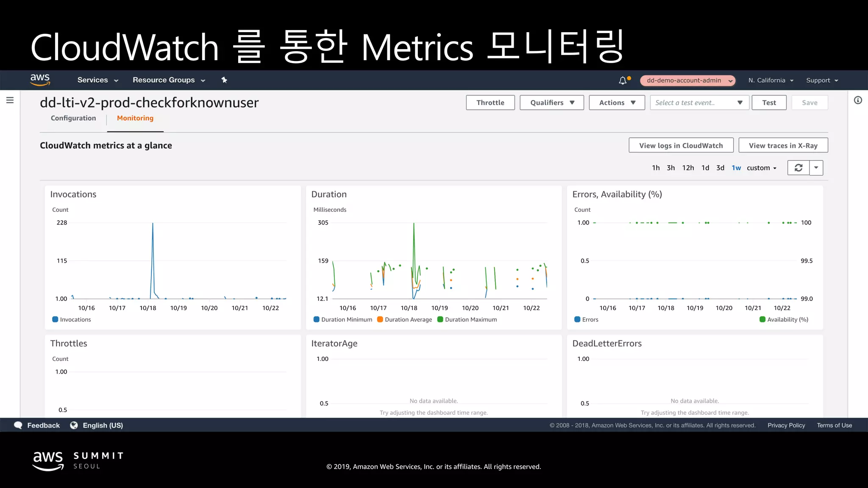Open the Terms of Use link
The image size is (868, 488).
pyautogui.click(x=834, y=425)
